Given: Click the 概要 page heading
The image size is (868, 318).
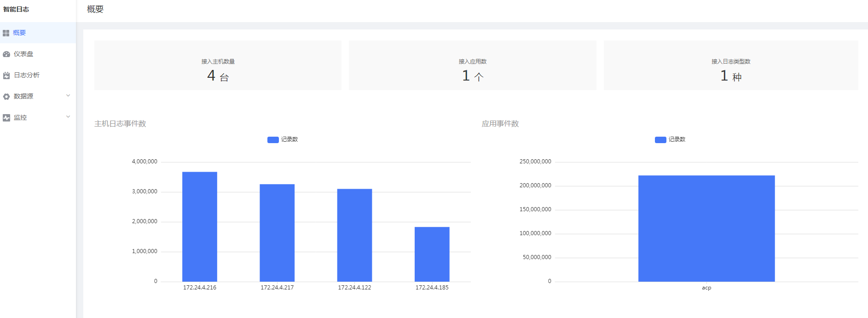Looking at the screenshot, I should [x=95, y=9].
